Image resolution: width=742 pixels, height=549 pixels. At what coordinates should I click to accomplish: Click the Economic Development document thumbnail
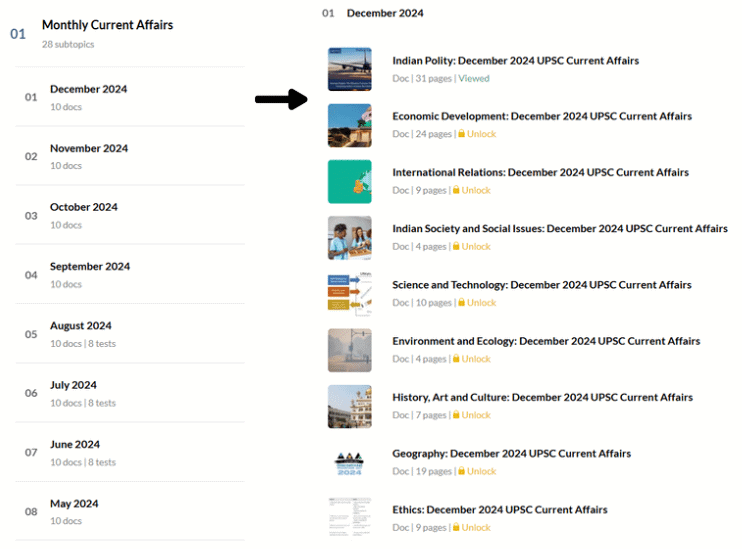pyautogui.click(x=349, y=125)
